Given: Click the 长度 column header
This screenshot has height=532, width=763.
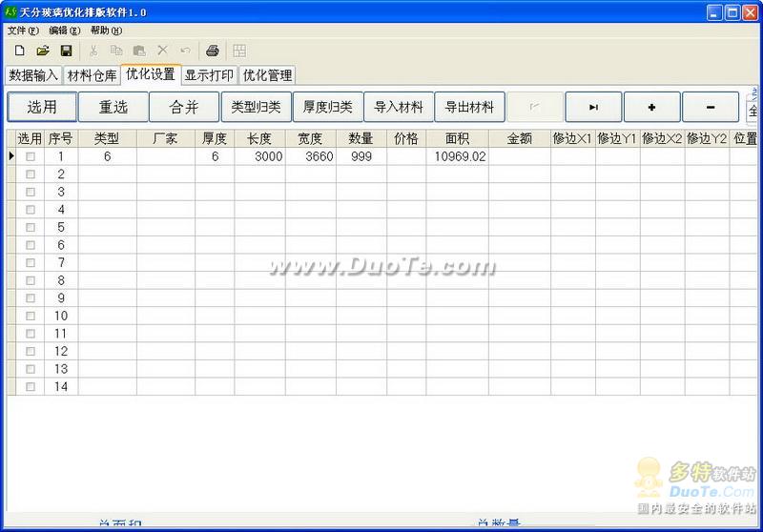Looking at the screenshot, I should (x=259, y=139).
